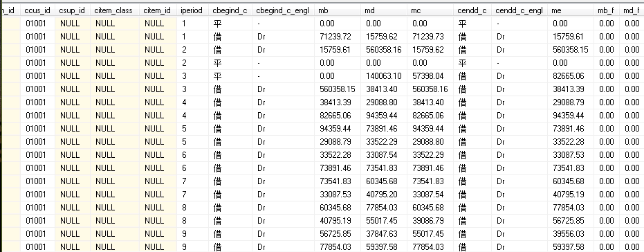Select the csup_id column header

point(73,10)
